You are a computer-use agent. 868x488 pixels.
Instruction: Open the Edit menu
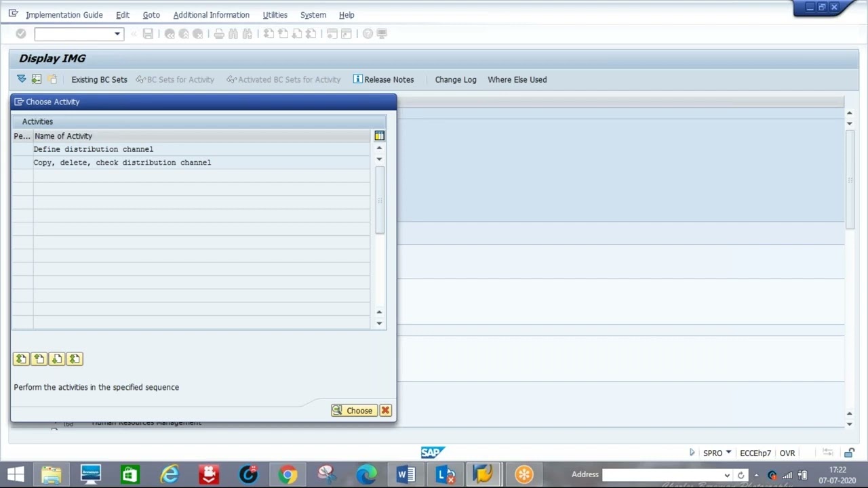click(x=123, y=15)
